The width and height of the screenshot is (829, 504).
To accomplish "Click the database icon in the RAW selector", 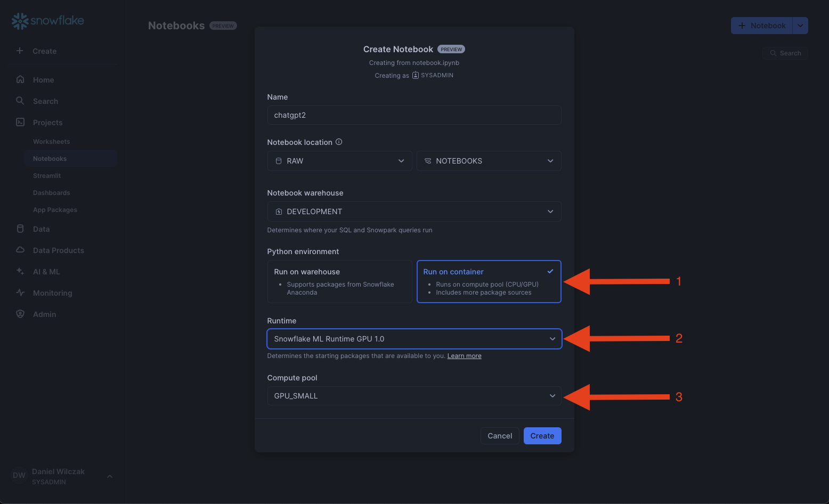I will tap(279, 161).
